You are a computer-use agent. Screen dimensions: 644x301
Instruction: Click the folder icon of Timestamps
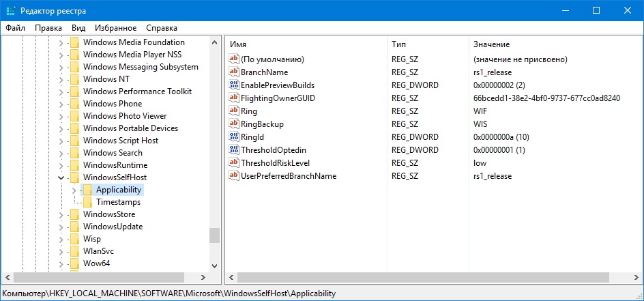(87, 202)
